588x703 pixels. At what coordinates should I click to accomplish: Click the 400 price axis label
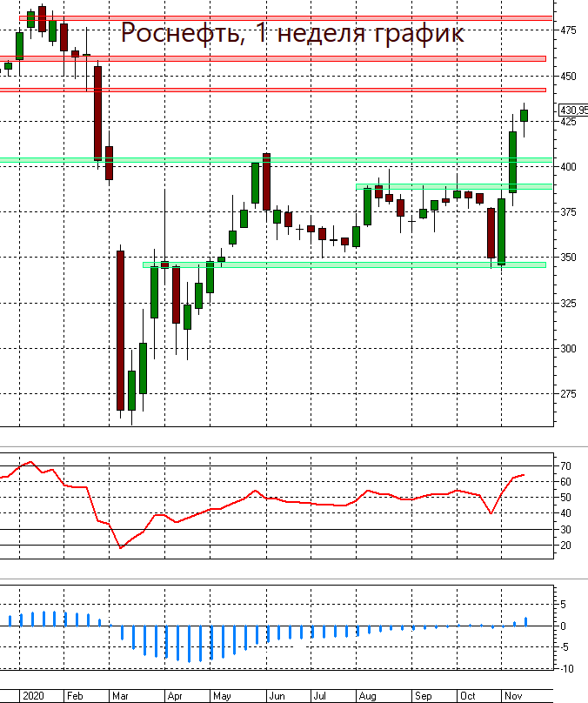(568, 167)
